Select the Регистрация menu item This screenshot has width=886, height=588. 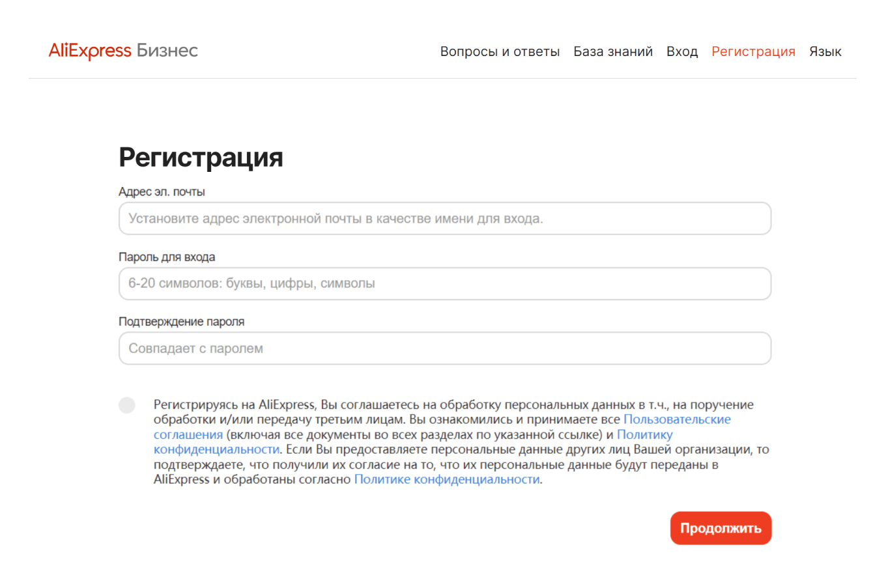click(753, 51)
